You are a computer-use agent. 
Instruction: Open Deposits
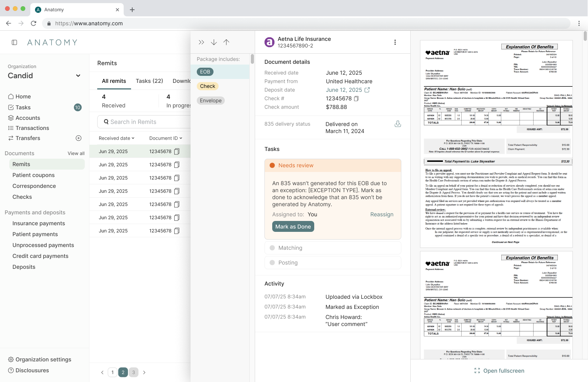[x=24, y=267]
